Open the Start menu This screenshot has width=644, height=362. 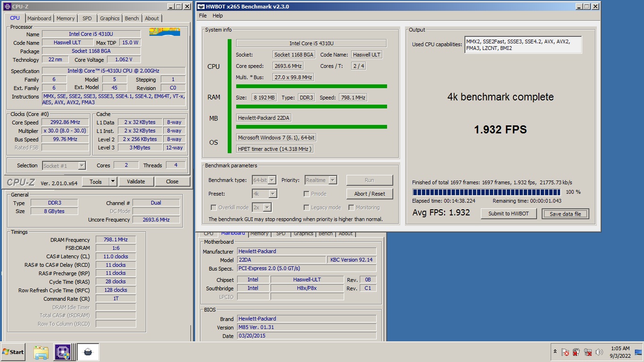coord(13,352)
